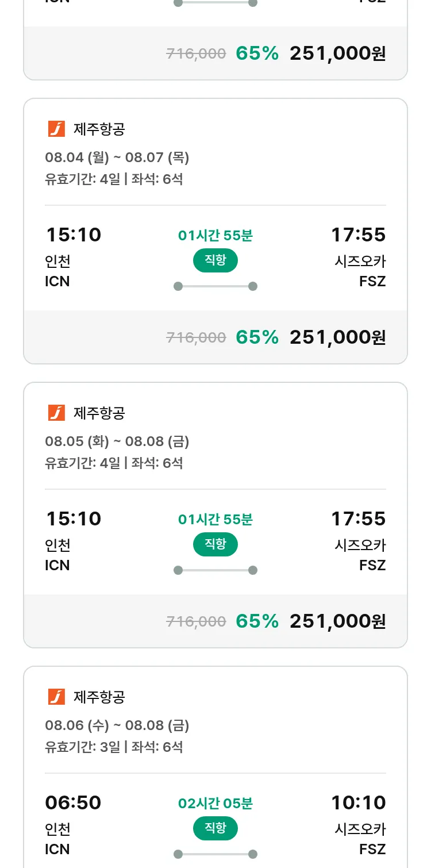Select 08.06 (수) ~ 08.08 (금) date range
The height and width of the screenshot is (868, 431).
pyautogui.click(x=117, y=725)
